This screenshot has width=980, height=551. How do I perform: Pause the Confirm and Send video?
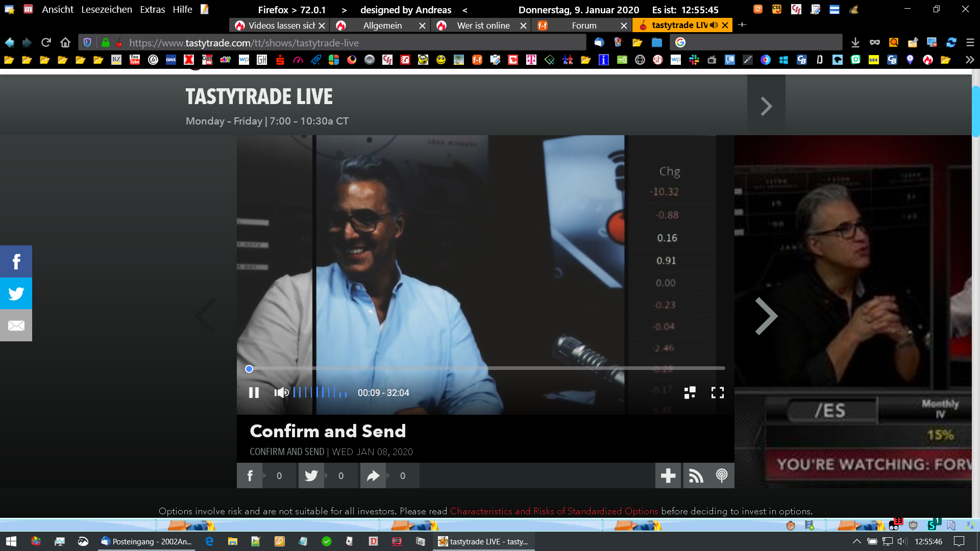(x=254, y=392)
